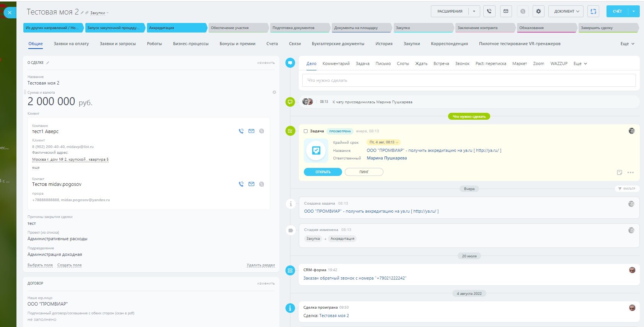Image resolution: width=644 pixels, height=327 pixels.
Task: Open the РАСШИРЕНИЯ dropdown arrow
Action: [474, 11]
